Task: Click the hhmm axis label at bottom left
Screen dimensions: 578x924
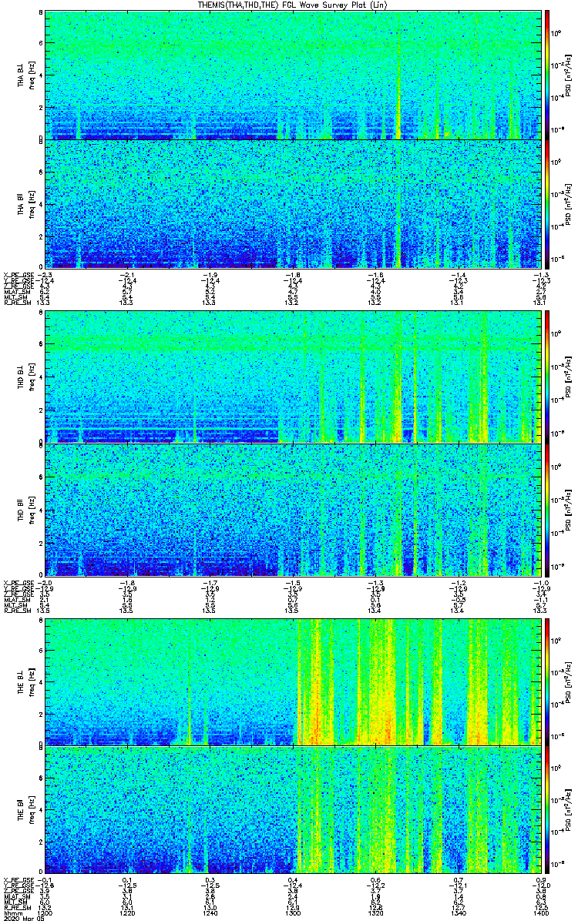Action: 12,914
